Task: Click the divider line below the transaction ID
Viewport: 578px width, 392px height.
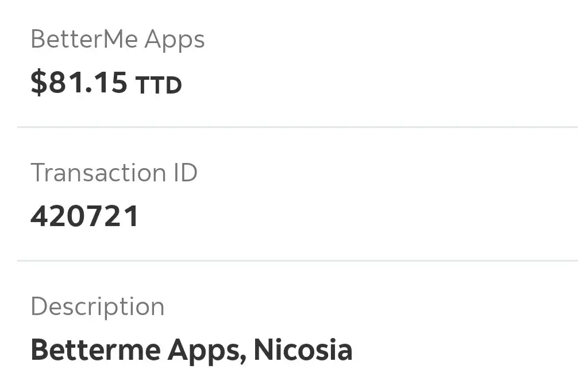Action: [297, 261]
